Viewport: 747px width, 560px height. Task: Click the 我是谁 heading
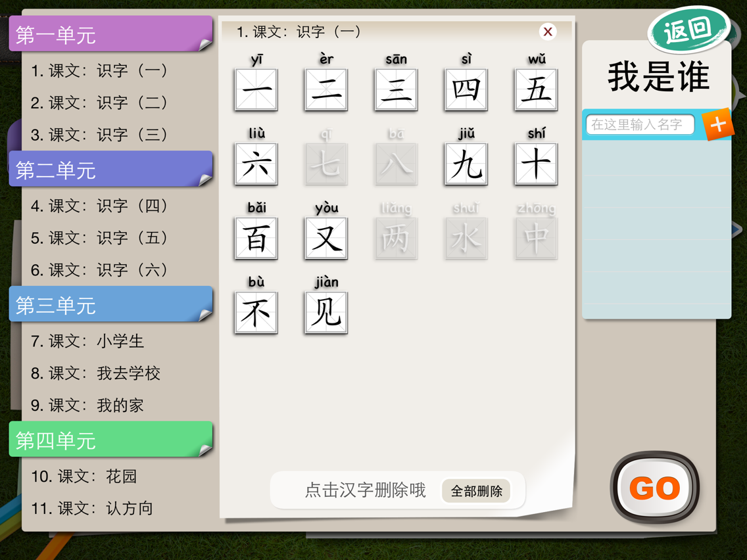658,76
